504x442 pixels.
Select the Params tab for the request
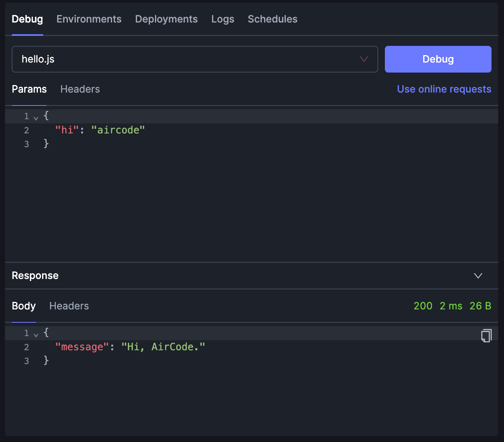tap(29, 89)
